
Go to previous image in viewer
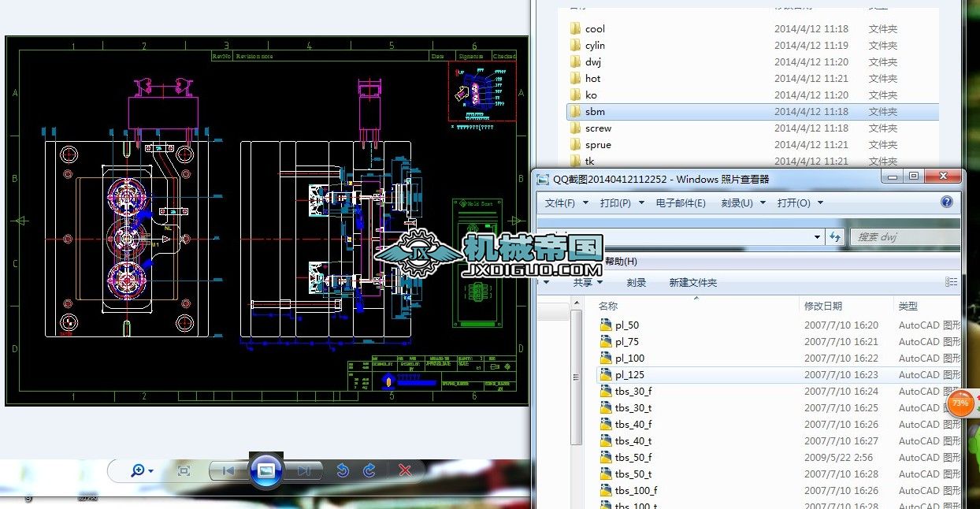228,470
